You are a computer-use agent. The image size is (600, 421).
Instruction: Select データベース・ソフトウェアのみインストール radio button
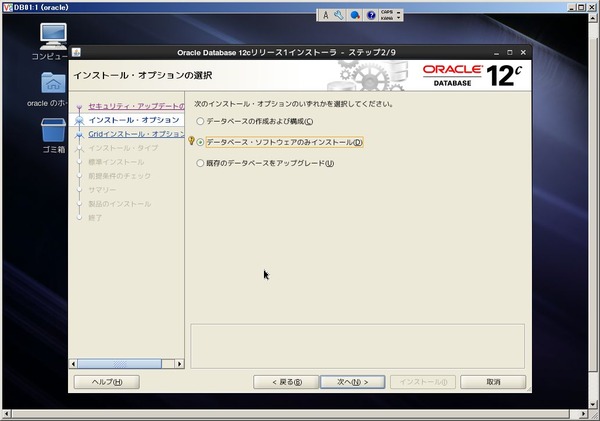(200, 142)
